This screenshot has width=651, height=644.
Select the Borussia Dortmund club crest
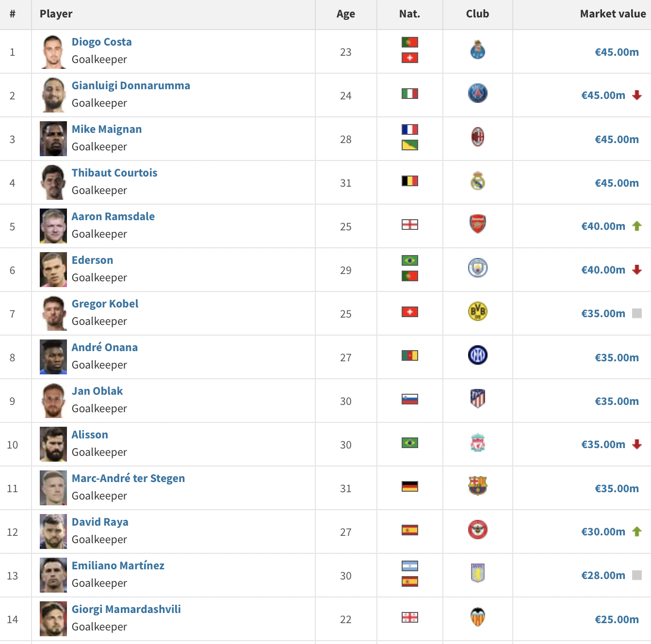[478, 311]
